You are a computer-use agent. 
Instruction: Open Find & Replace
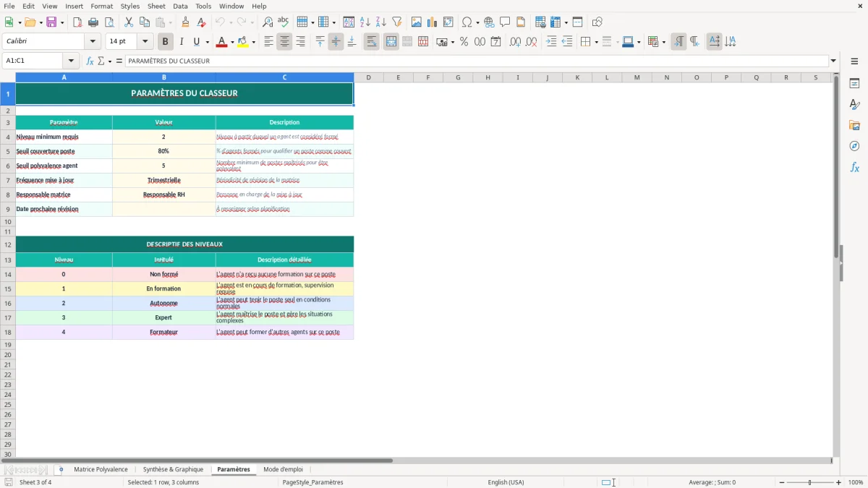[268, 22]
